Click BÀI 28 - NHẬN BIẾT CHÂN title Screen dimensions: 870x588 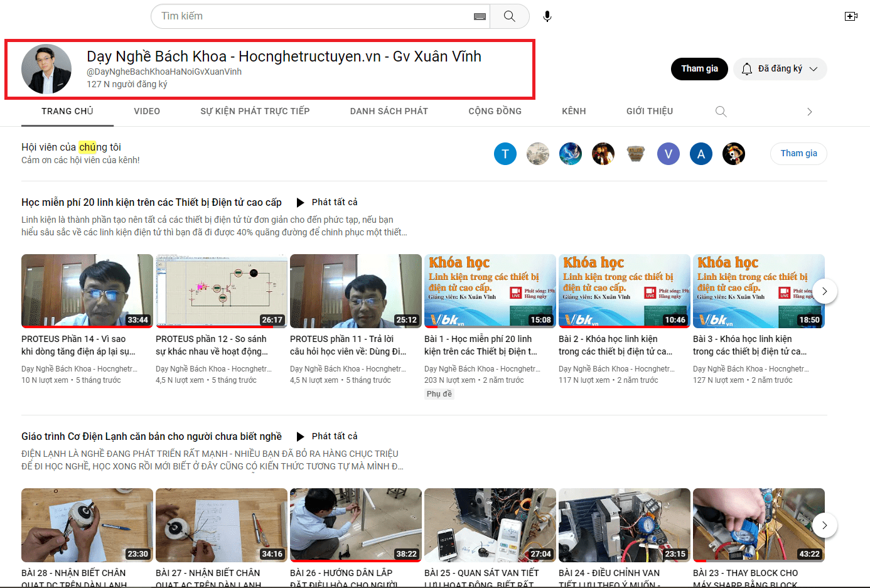click(x=74, y=579)
